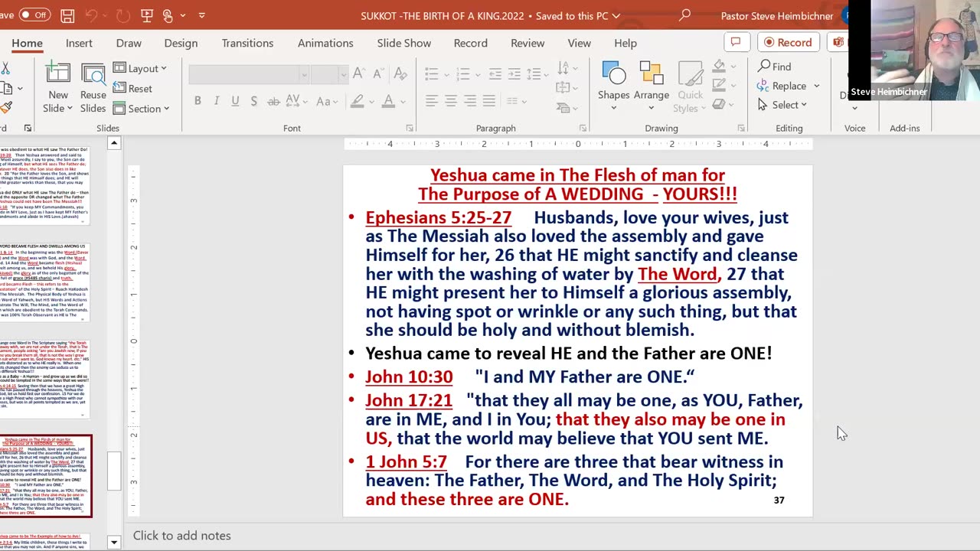Open the Reuse Slides icon

click(x=93, y=74)
